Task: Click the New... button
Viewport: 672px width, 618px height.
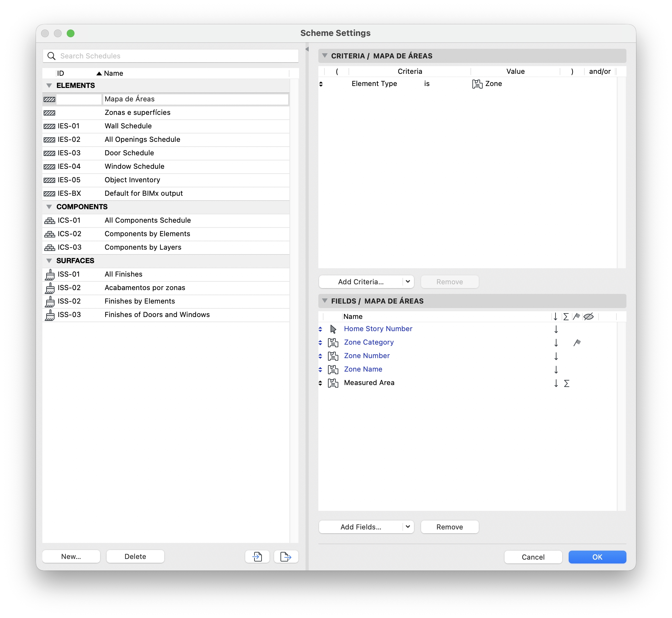Action: (x=71, y=556)
